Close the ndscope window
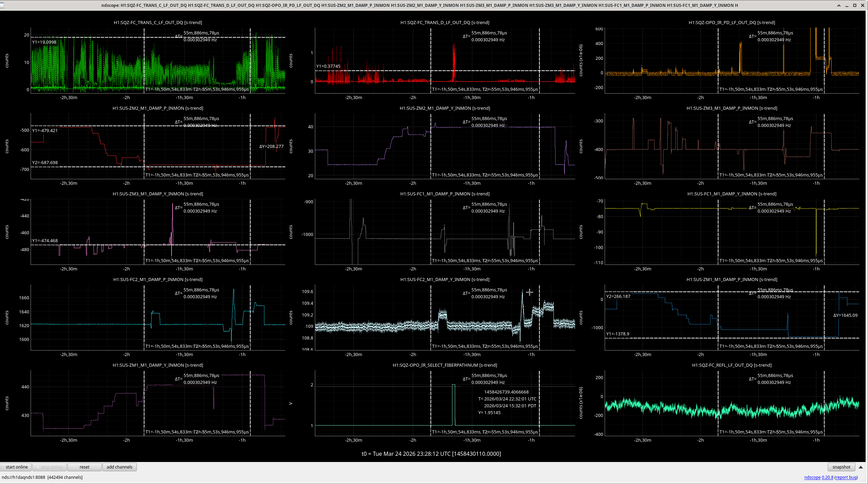The width and height of the screenshot is (868, 484). (863, 5)
